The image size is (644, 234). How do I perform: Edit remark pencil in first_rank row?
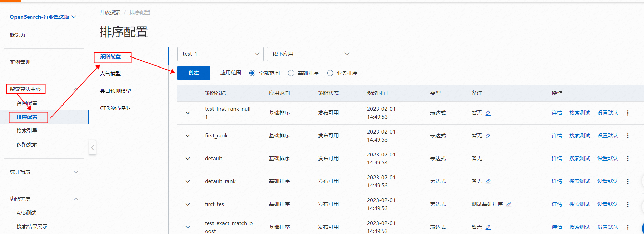[488, 136]
